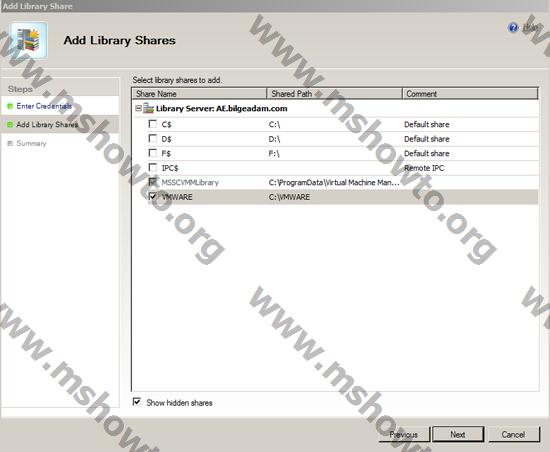The image size is (550, 452).
Task: Open the Summary step
Action: (31, 143)
